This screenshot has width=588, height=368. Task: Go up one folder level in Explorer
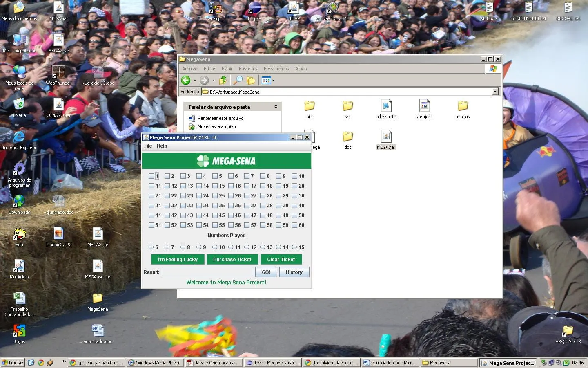pos(223,80)
